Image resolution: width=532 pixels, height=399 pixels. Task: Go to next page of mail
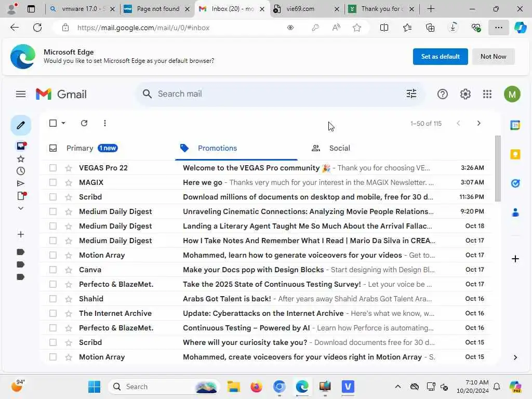(478, 123)
